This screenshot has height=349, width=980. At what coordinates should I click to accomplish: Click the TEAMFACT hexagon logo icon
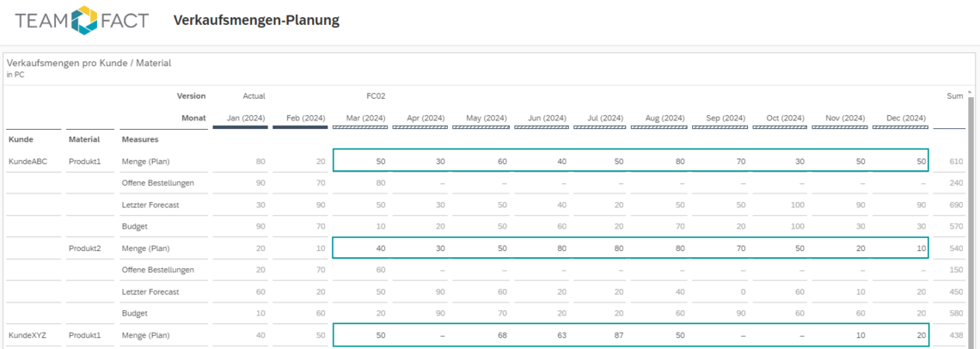pyautogui.click(x=84, y=20)
